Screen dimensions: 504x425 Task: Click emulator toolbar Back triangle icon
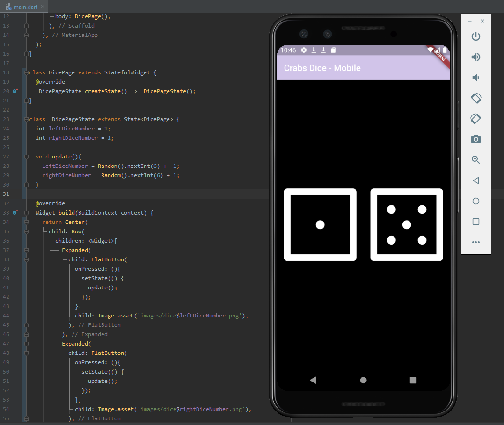click(476, 180)
